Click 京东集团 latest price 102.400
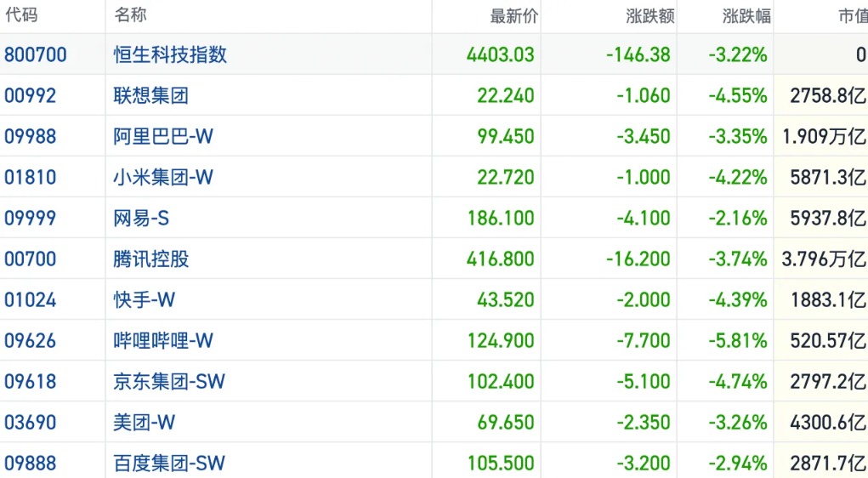Screen dimensions: 868x478 click(x=501, y=382)
